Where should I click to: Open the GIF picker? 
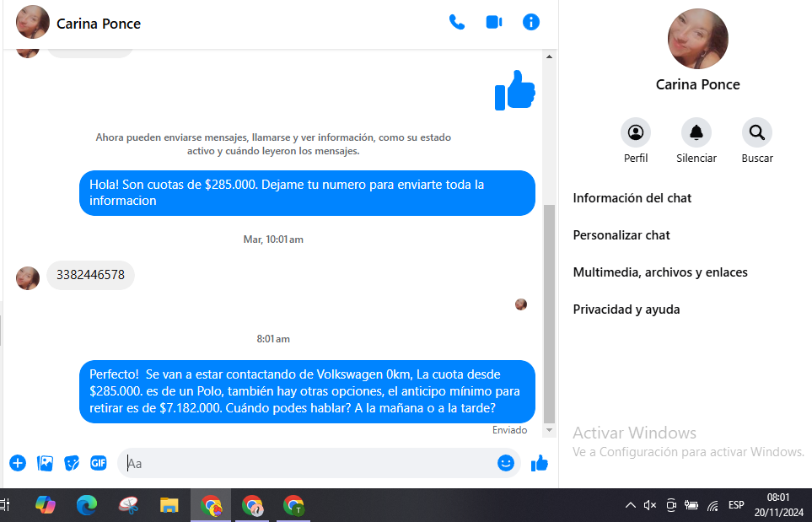(x=99, y=463)
